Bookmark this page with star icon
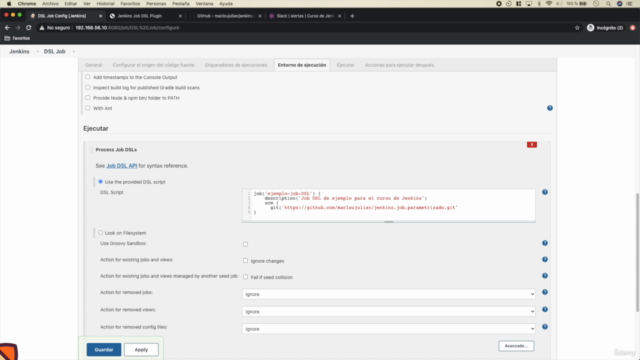The width and height of the screenshot is (640, 360). pos(577,28)
